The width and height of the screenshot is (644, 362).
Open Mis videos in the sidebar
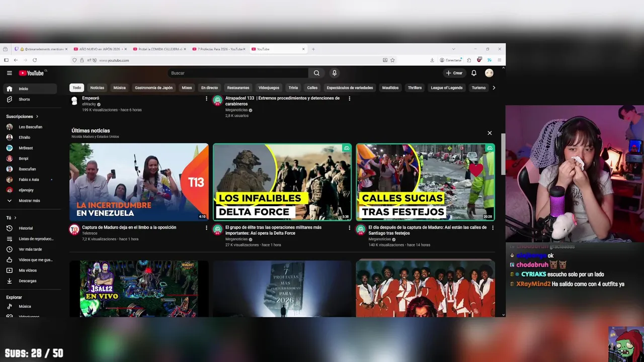pyautogui.click(x=30, y=270)
